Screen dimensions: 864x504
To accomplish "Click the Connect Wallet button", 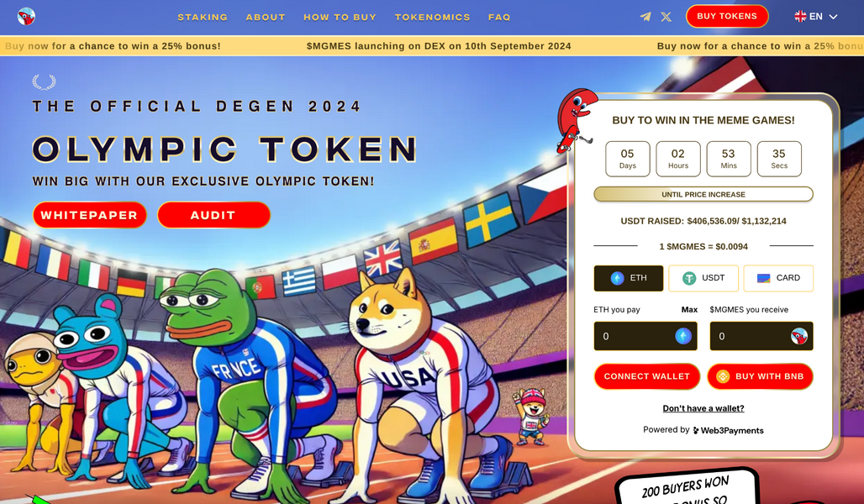I will (x=647, y=376).
